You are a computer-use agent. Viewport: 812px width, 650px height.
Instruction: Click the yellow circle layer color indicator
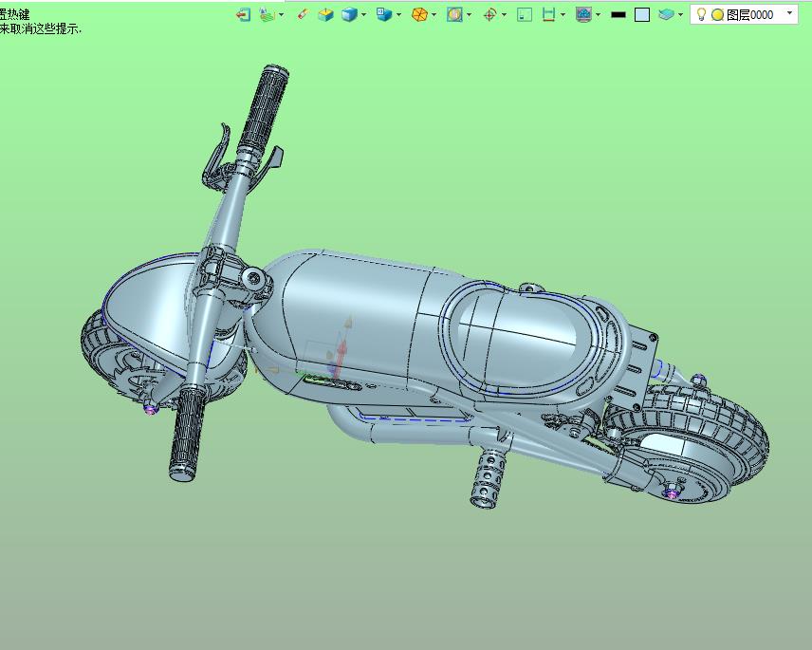point(717,15)
